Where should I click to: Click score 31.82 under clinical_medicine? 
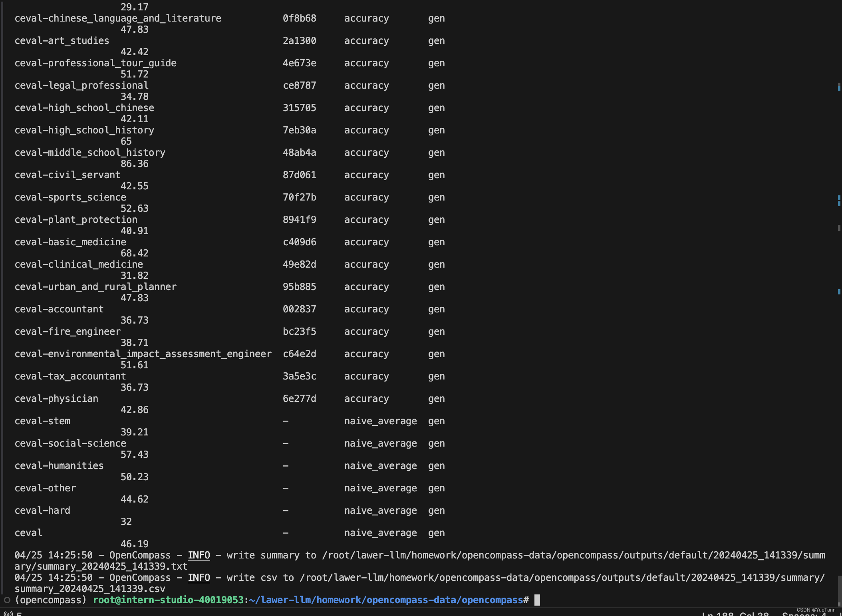(135, 276)
